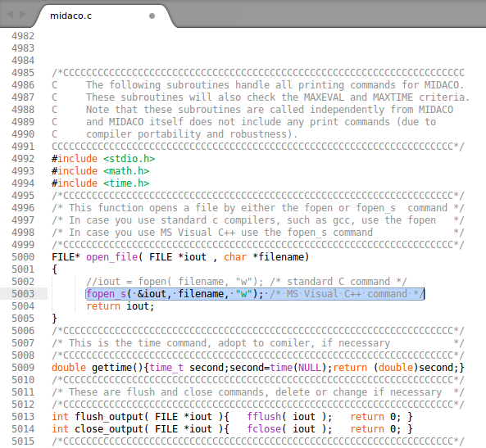The height and width of the screenshot is (448, 486).
Task: Click '&iout' argument in fopen_s call
Action: (x=152, y=294)
